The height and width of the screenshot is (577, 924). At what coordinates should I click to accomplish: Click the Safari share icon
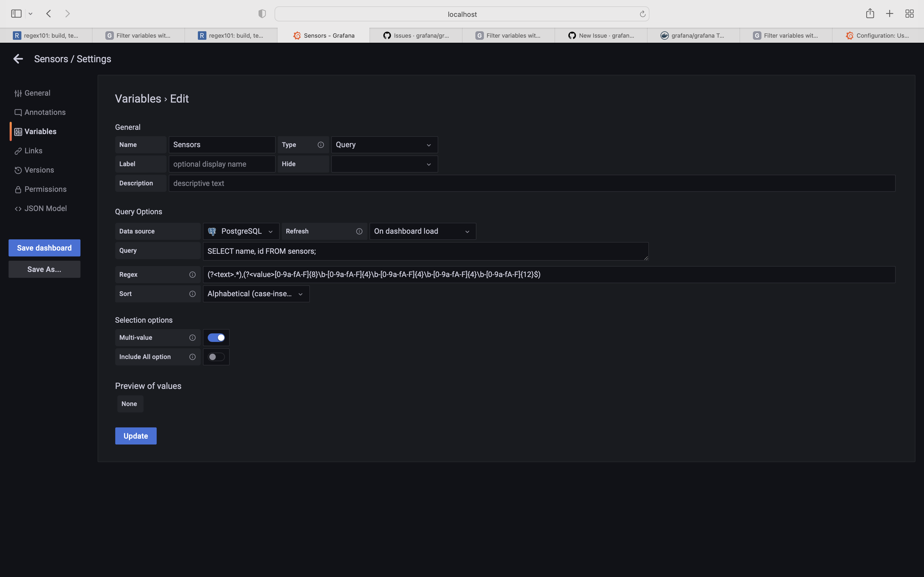[x=870, y=13]
